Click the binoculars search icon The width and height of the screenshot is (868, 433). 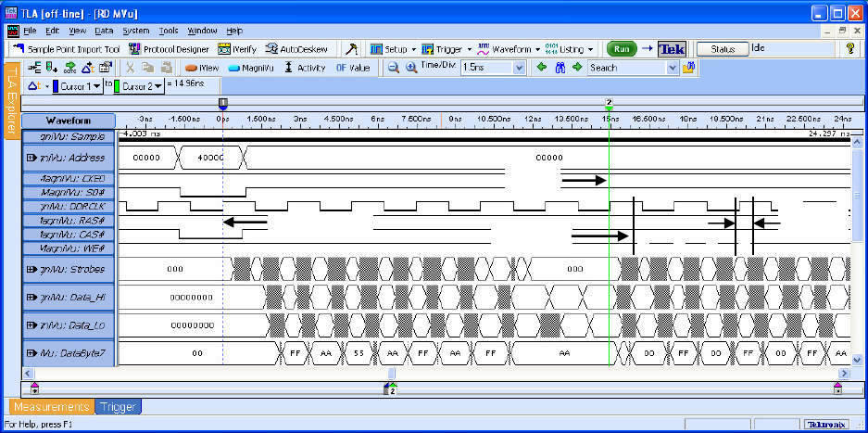pos(560,68)
